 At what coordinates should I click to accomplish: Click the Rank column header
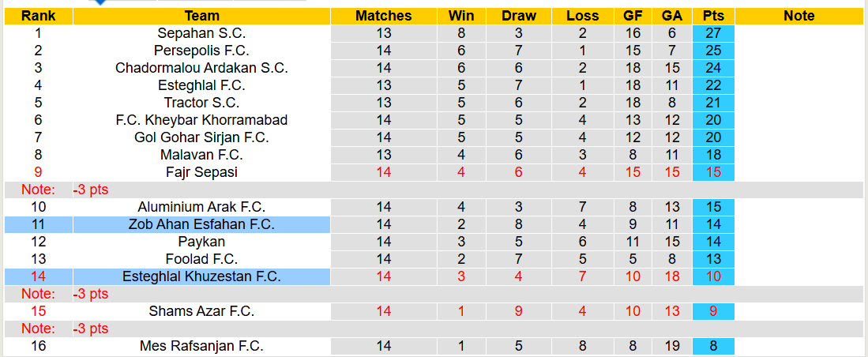pos(38,16)
